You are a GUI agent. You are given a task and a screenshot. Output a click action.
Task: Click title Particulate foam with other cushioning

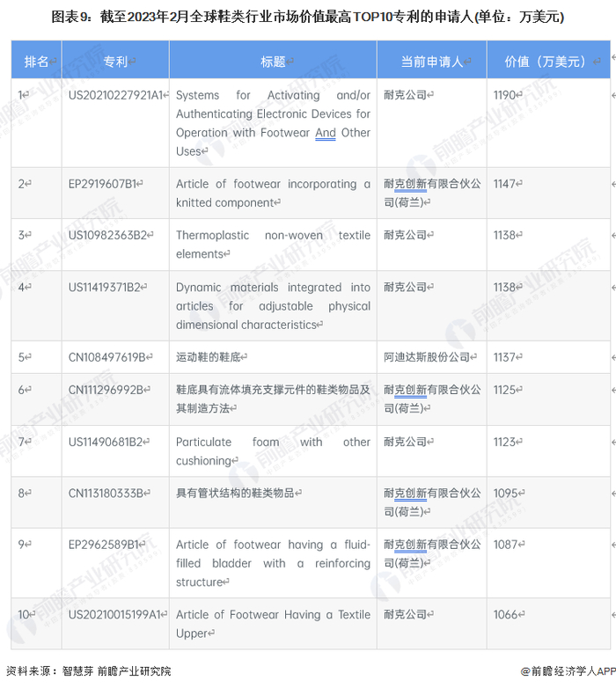pyautogui.click(x=273, y=451)
